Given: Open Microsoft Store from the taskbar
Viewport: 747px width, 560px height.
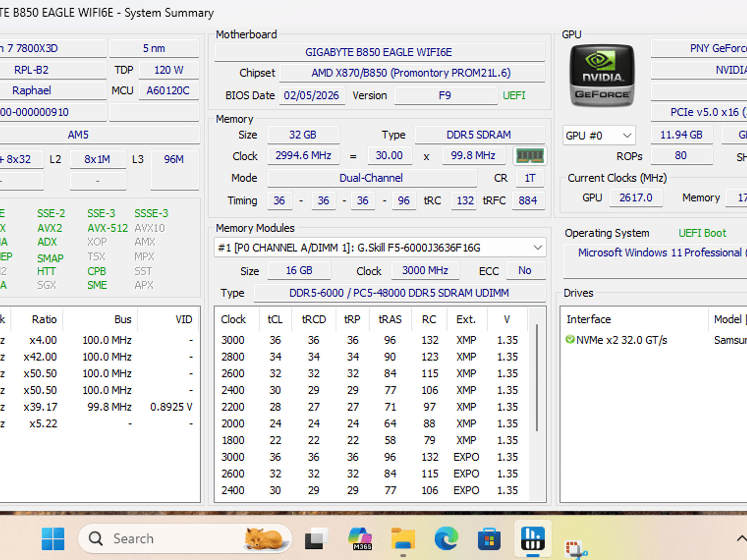Looking at the screenshot, I should point(489,538).
